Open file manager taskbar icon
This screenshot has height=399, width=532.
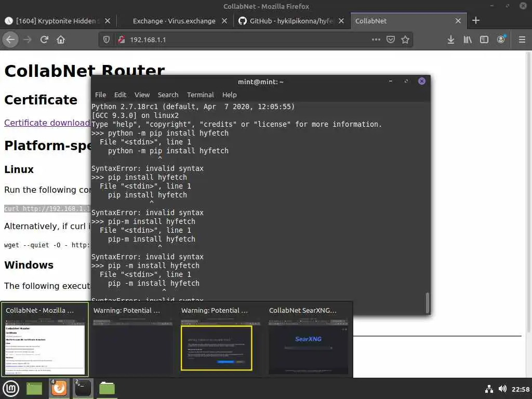107,389
